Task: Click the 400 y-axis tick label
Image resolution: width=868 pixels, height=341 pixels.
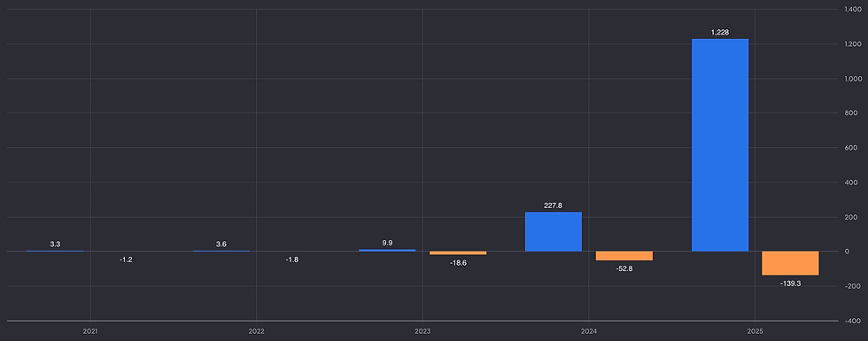Action: [x=850, y=182]
